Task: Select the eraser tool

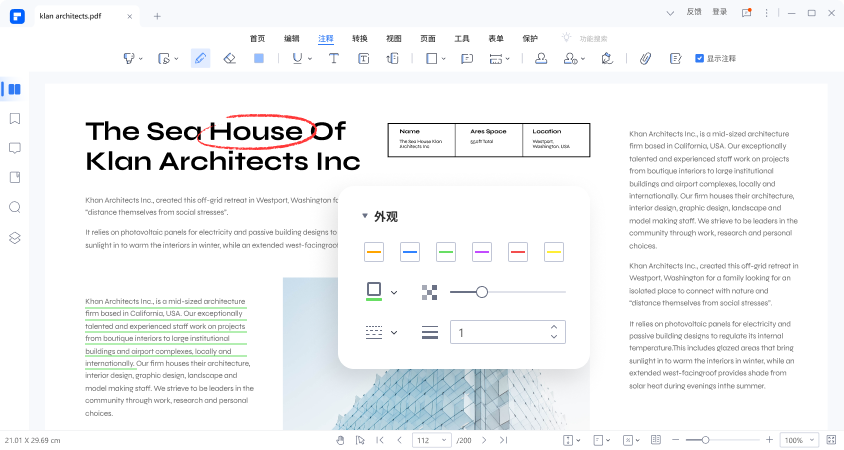Action: [229, 59]
